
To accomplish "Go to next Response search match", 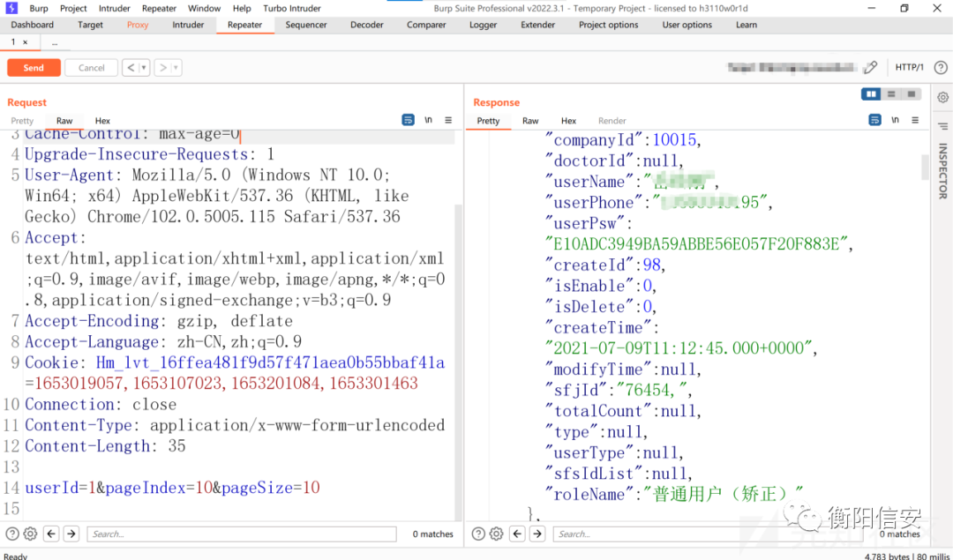I will 538,534.
